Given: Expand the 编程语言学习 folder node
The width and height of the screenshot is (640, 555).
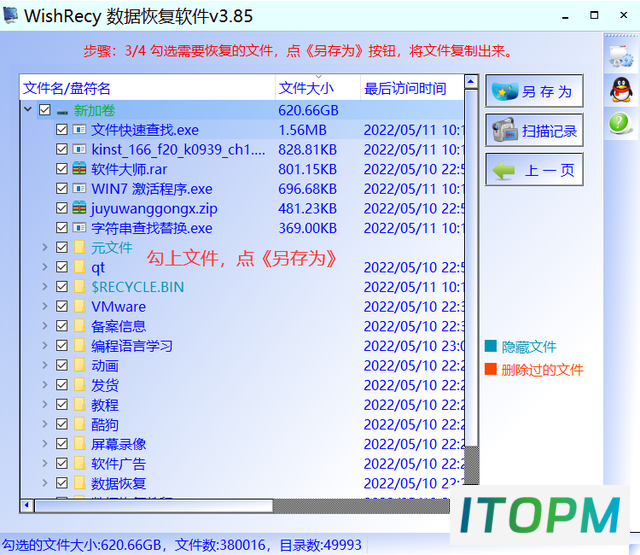Looking at the screenshot, I should tap(45, 345).
